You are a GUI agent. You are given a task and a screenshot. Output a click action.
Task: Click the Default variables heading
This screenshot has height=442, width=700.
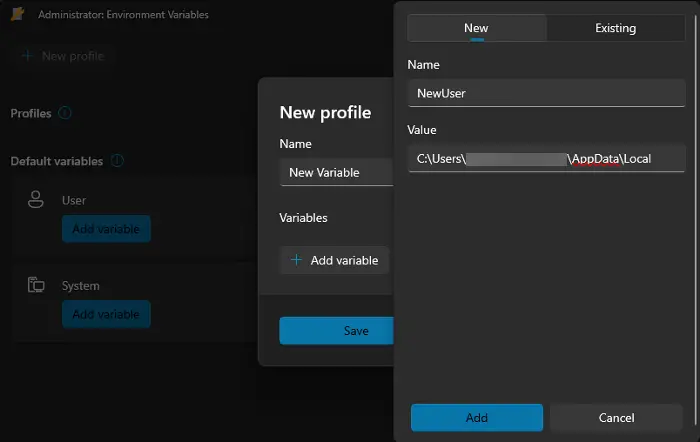point(57,161)
